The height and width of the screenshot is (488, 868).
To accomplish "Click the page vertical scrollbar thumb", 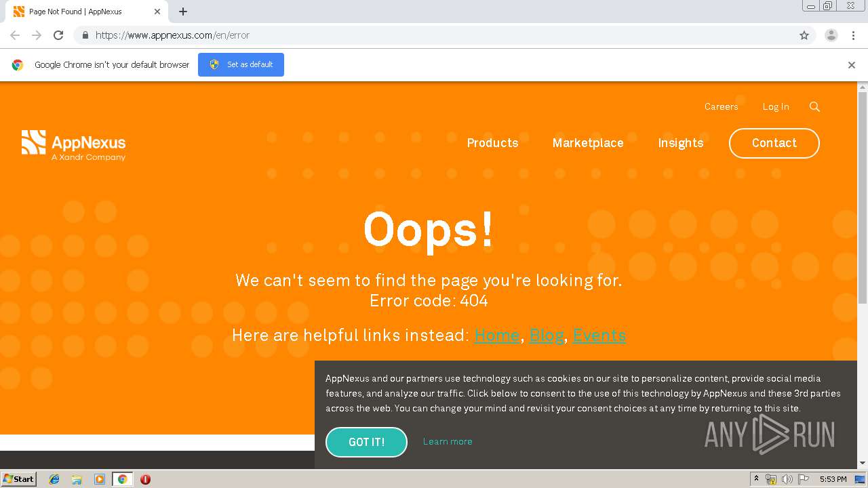I will coord(863,197).
